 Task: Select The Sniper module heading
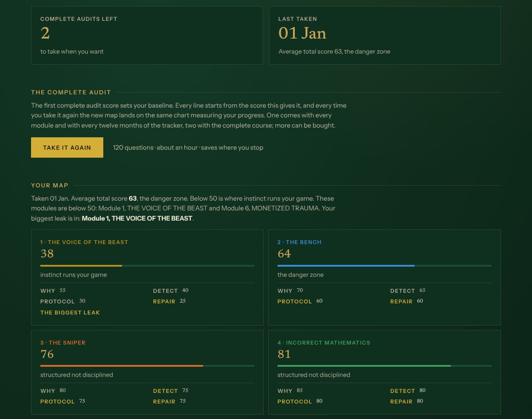tap(63, 343)
